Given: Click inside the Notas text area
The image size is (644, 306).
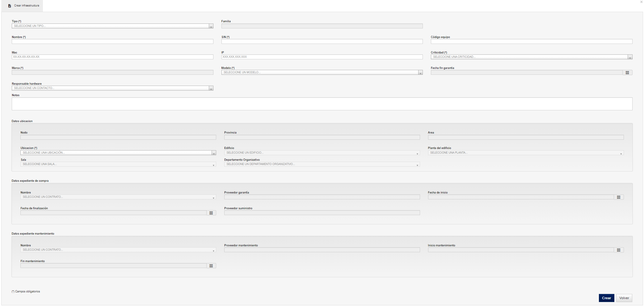Looking at the screenshot, I should [322, 104].
